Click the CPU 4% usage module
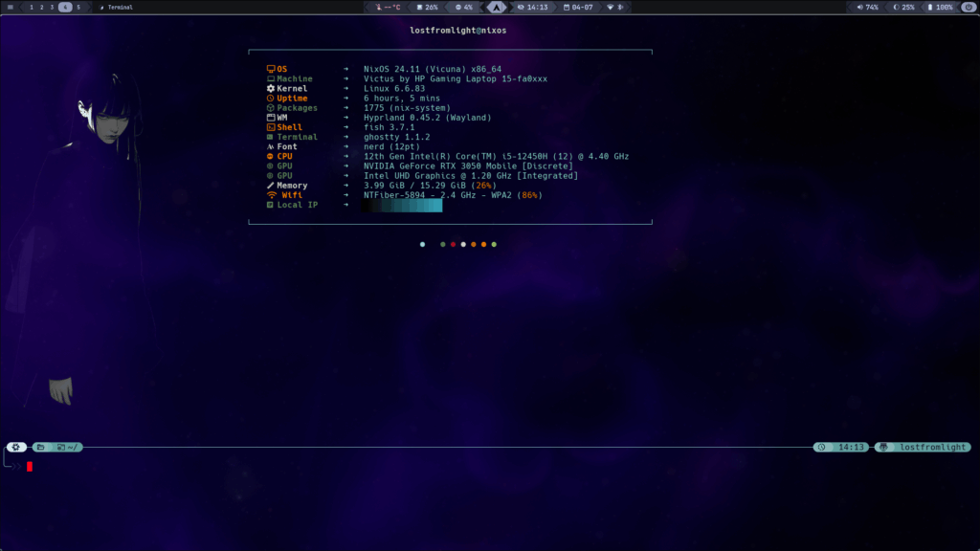 click(x=464, y=7)
